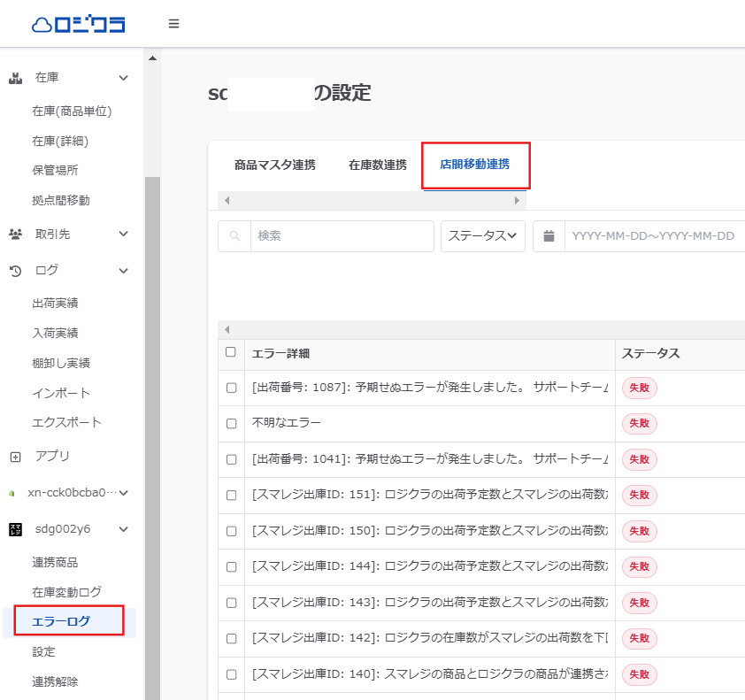This screenshot has width=745, height=700.
Task: Open 出荷実績 in the sidebar
Action: coord(55,304)
